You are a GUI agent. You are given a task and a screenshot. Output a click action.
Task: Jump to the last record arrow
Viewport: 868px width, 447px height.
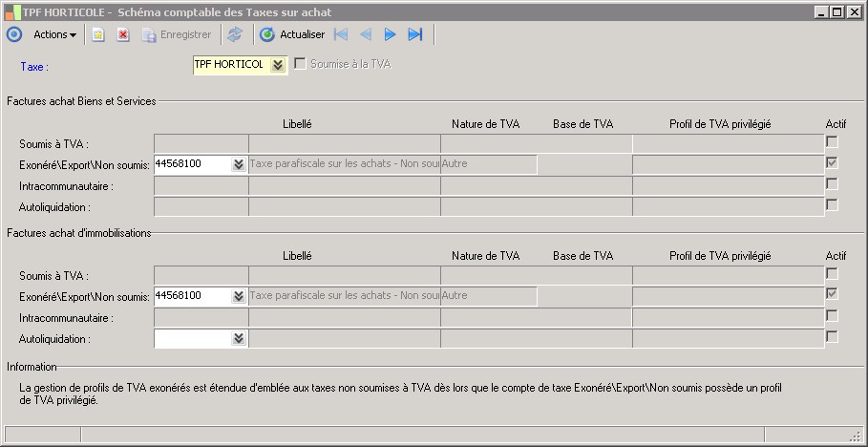pyautogui.click(x=415, y=34)
